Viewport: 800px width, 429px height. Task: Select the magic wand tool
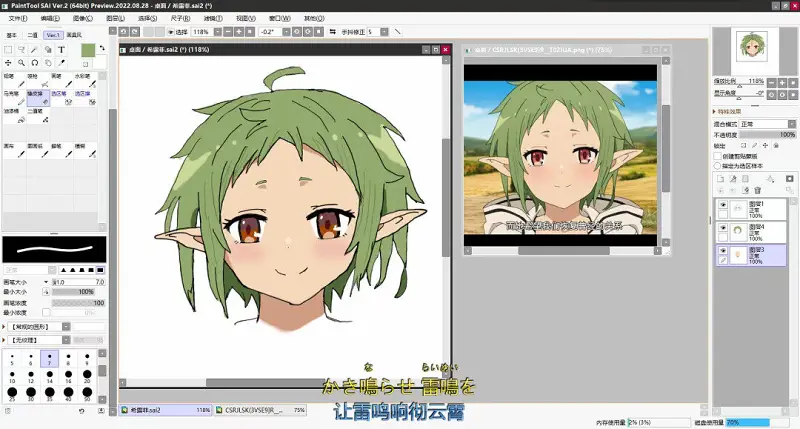[35, 50]
